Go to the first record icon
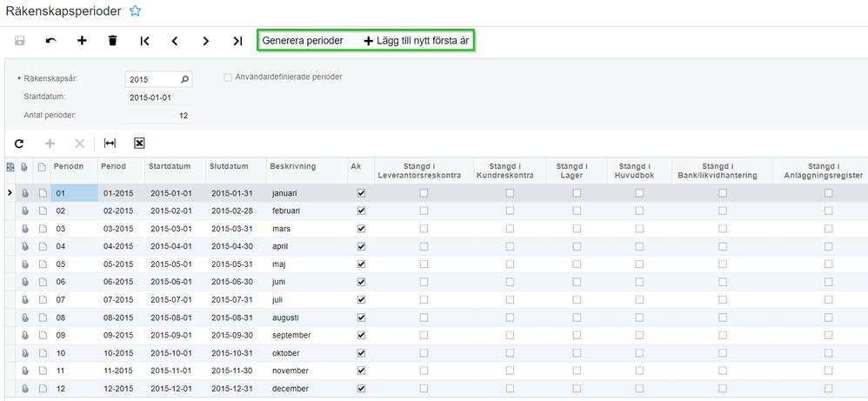This screenshot has height=401, width=868. 144,40
